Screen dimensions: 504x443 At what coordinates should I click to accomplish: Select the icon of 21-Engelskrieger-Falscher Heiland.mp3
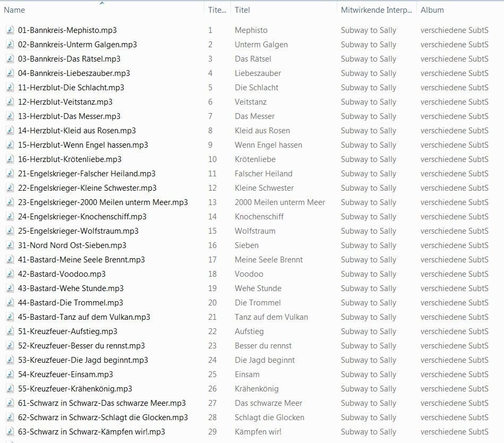[10, 174]
